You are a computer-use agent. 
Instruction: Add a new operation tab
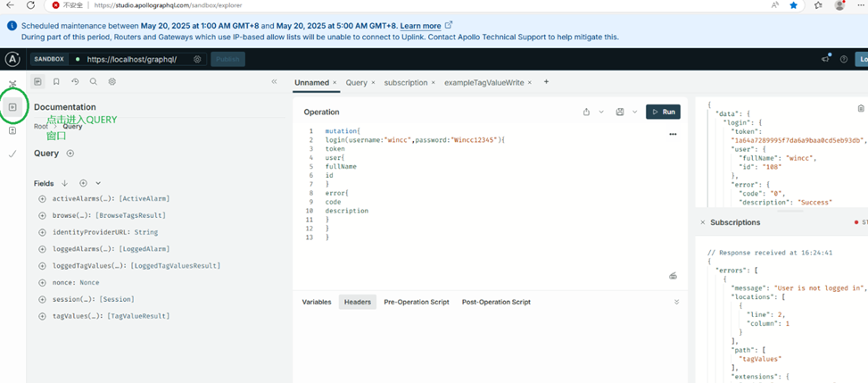coord(546,81)
